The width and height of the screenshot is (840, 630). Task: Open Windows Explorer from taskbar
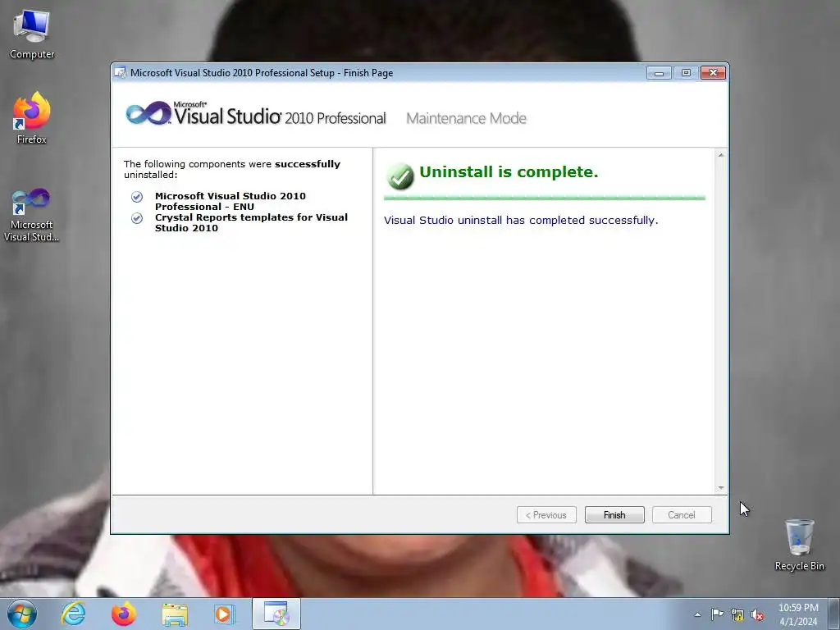point(175,614)
